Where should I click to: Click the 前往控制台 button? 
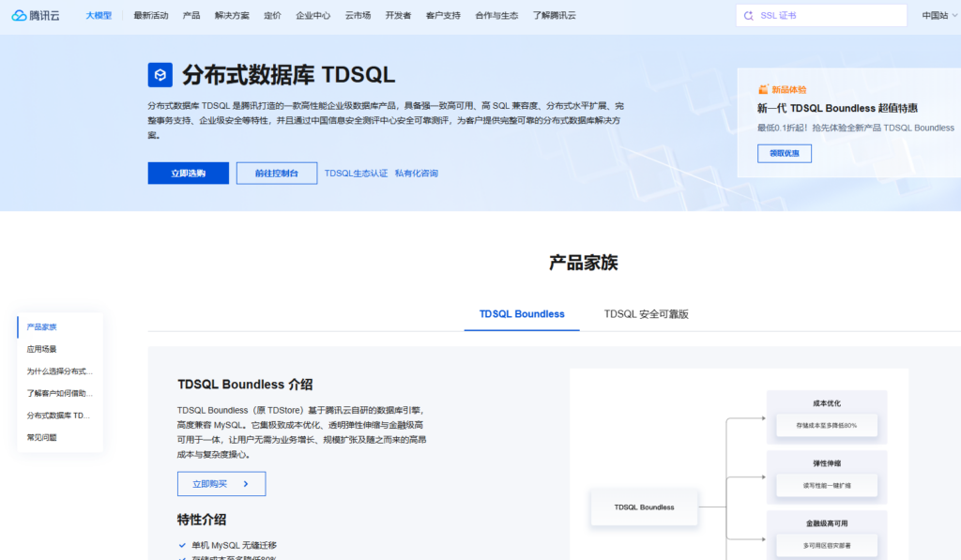[277, 174]
